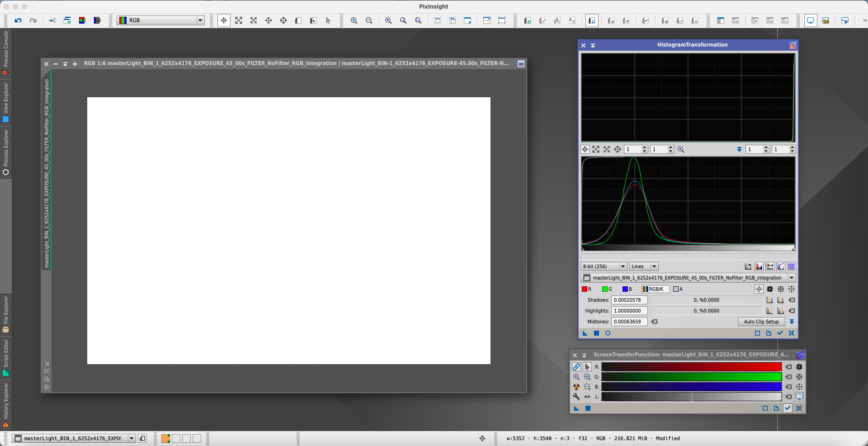
Task: Select the Zoom In magnifier in the toolbar
Action: [x=354, y=20]
